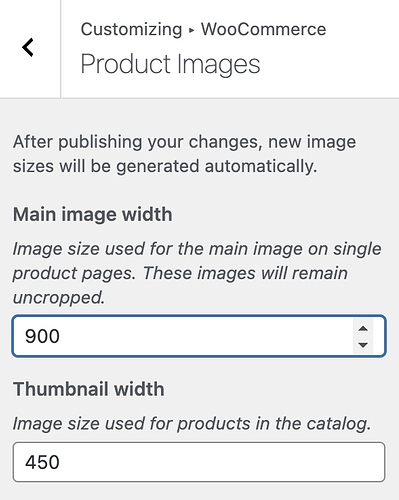The height and width of the screenshot is (500, 399).
Task: Click "WooCommerce" in the breadcrumb
Action: point(263,29)
